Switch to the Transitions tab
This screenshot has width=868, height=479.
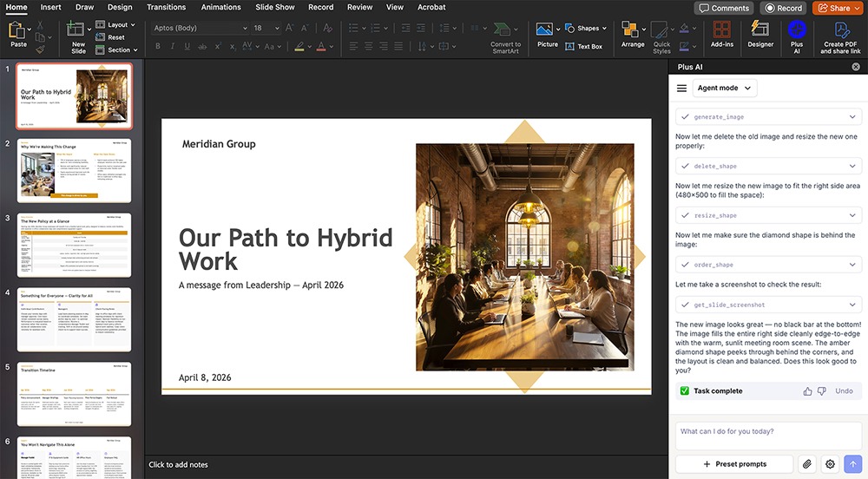[166, 7]
